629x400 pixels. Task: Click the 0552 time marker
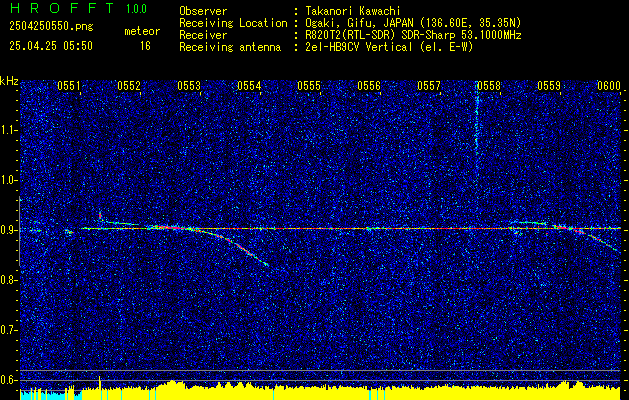pyautogui.click(x=129, y=86)
